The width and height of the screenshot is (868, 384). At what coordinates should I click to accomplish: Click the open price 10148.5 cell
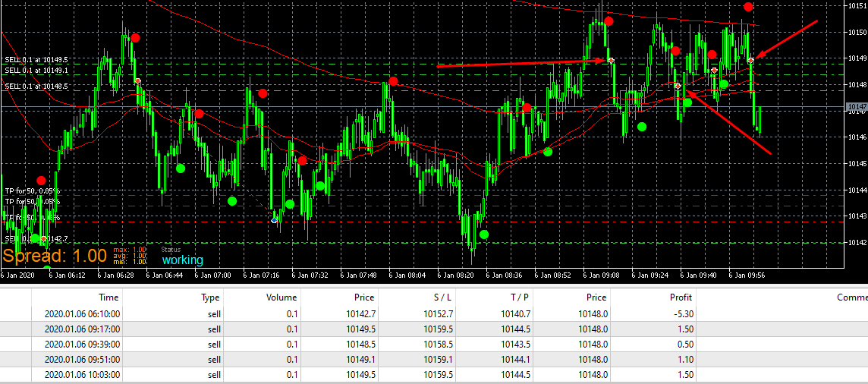[x=360, y=345]
